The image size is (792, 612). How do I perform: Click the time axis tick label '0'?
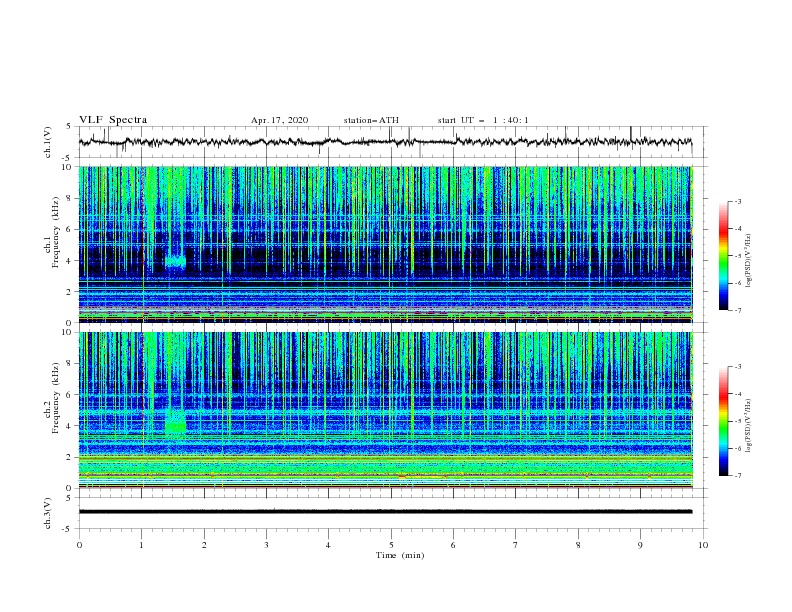click(79, 545)
